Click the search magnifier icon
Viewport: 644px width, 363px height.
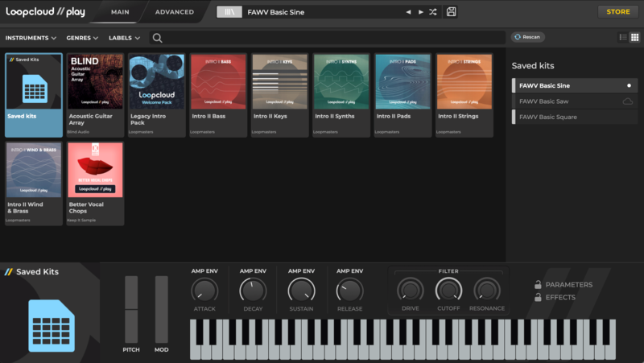157,38
